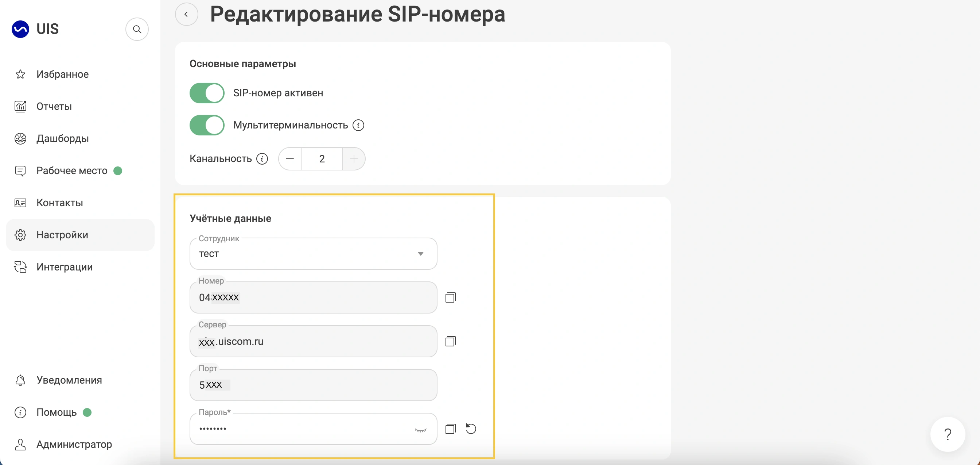Regenerate the SIP password
Screen dimensions: 980x465
pos(471,429)
